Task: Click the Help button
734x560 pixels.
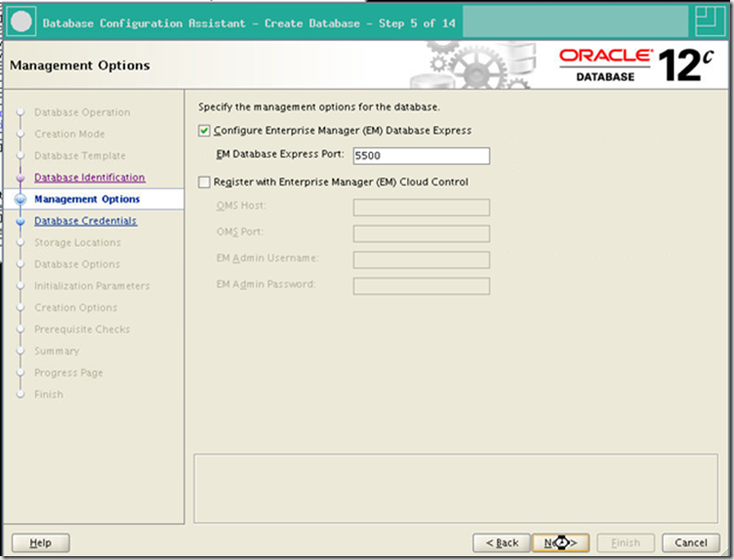Action: 40,542
